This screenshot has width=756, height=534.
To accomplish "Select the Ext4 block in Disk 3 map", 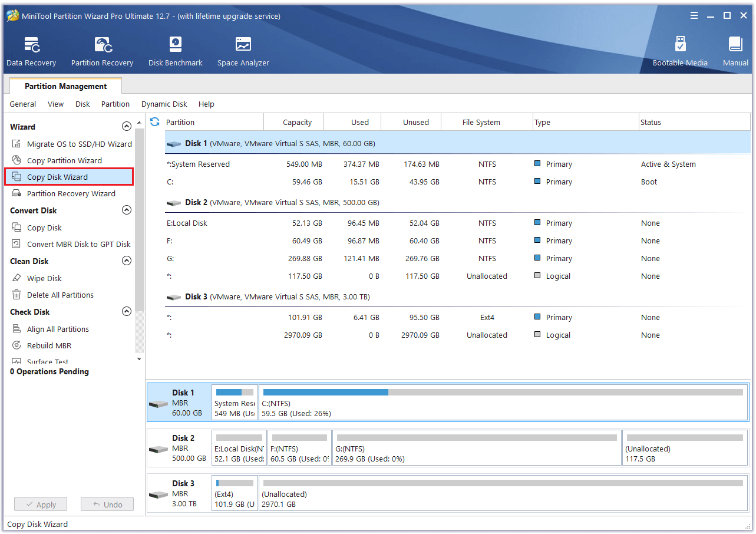I will pyautogui.click(x=235, y=493).
